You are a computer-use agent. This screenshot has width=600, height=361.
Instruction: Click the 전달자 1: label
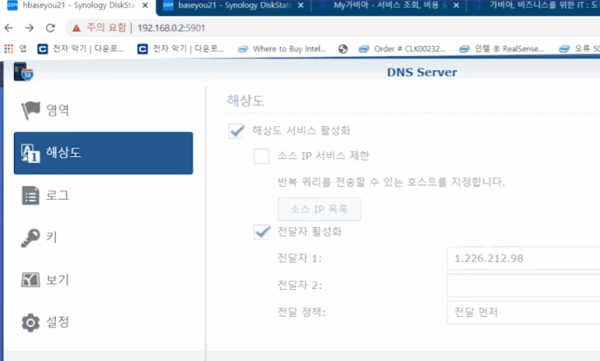[300, 258]
